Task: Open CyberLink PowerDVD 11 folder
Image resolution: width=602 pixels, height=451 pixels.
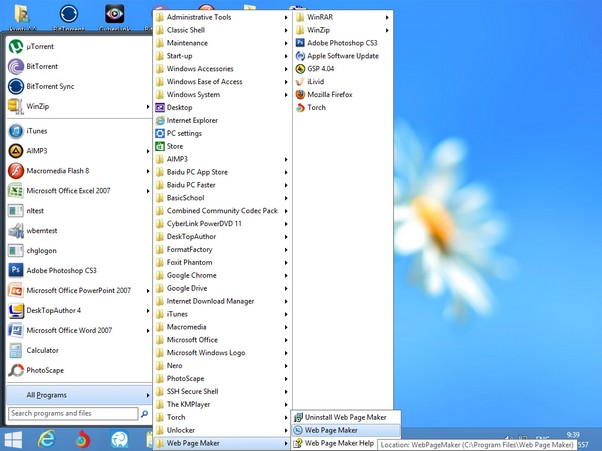Action: (x=222, y=224)
